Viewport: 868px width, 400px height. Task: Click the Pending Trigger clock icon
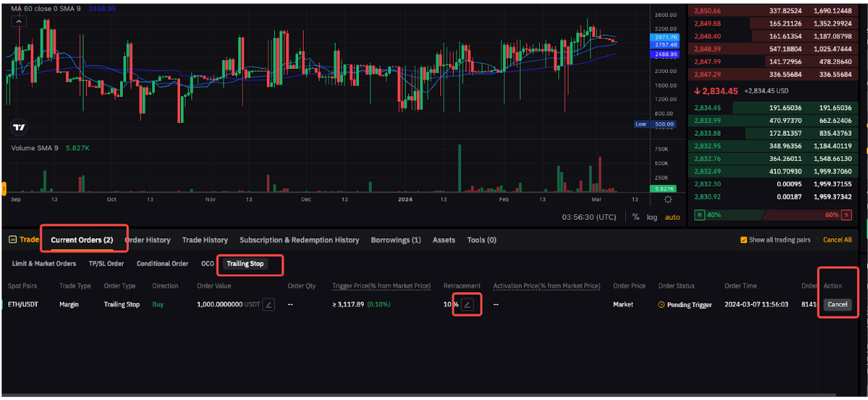coord(661,305)
